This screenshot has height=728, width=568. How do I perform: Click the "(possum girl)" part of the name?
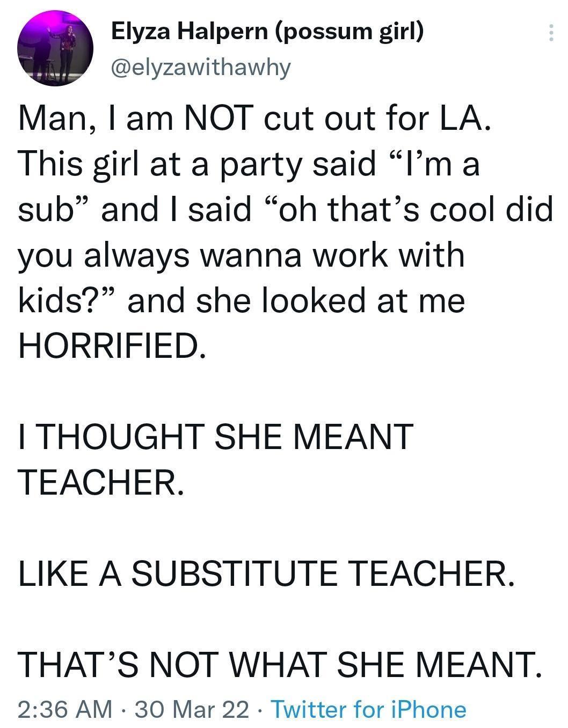349,33
